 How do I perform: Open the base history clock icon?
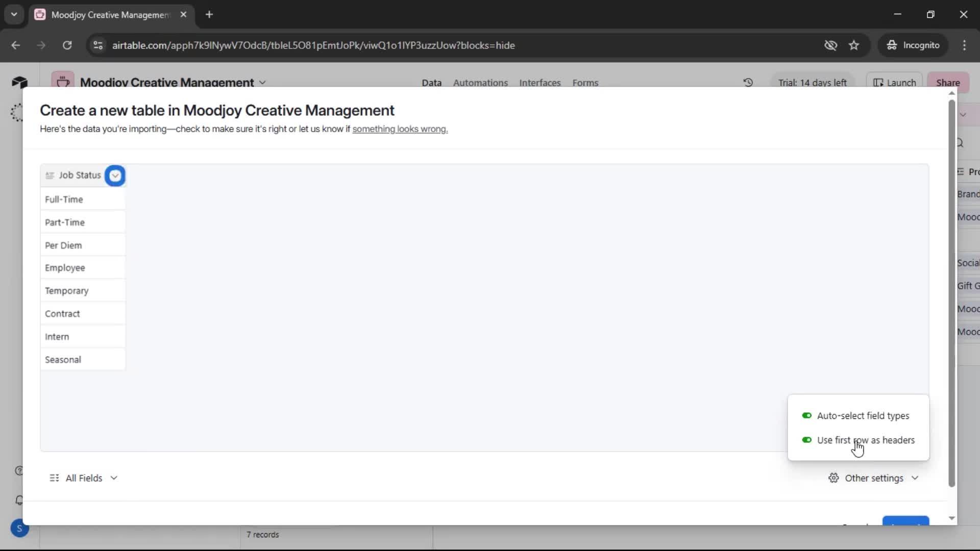pyautogui.click(x=748, y=82)
